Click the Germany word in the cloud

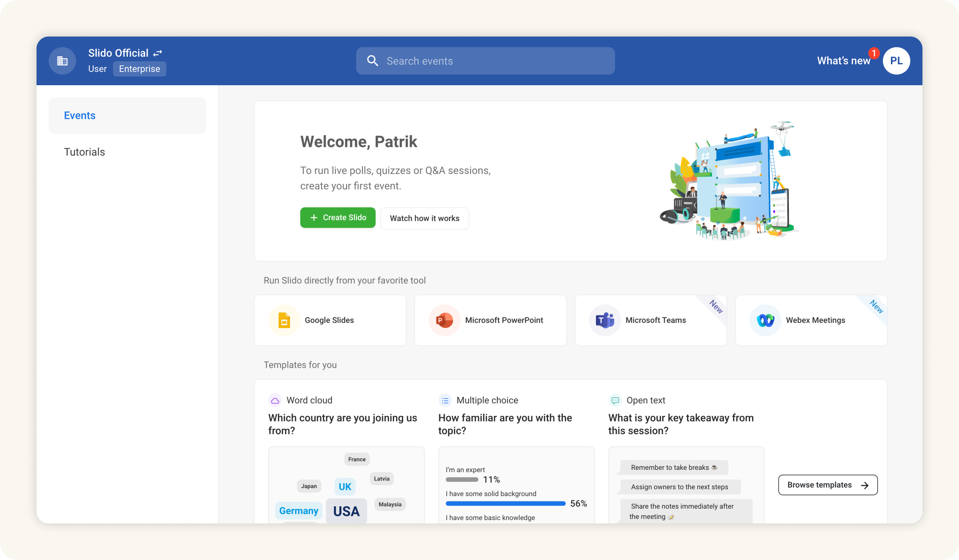point(299,511)
